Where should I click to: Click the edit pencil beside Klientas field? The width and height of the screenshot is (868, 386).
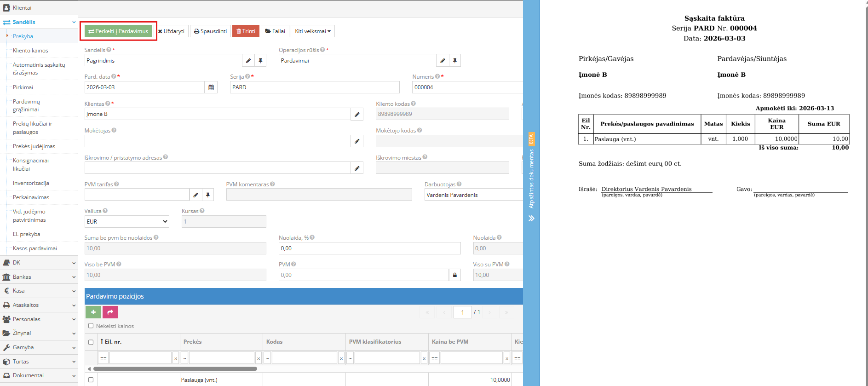(x=357, y=115)
